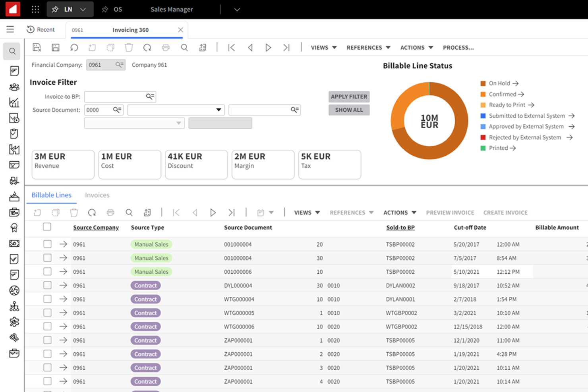Image resolution: width=588 pixels, height=392 pixels.
Task: Click the save icon in top toolbar
Action: pyautogui.click(x=56, y=48)
